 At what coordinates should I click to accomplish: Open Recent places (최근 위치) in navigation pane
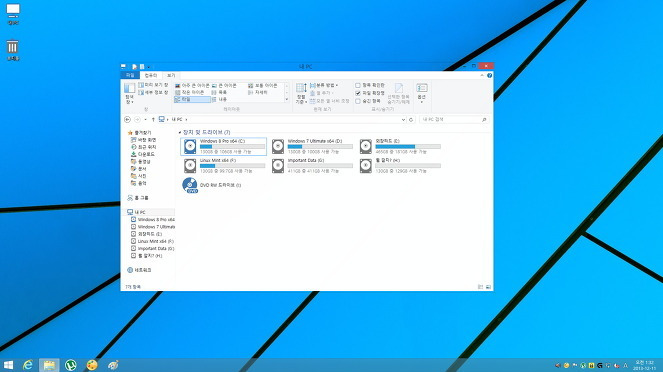143,147
